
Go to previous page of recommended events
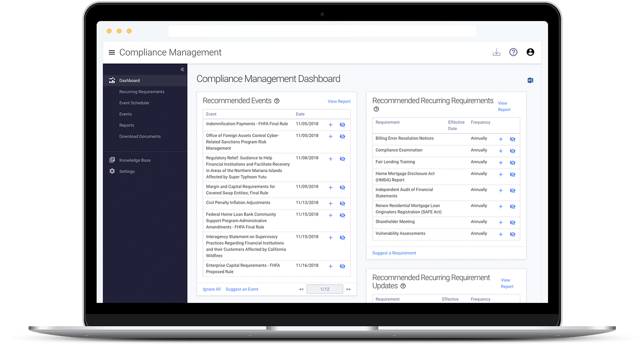click(301, 289)
